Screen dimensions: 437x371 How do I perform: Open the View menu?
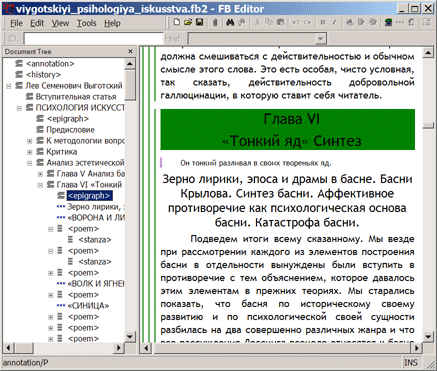pyautogui.click(x=60, y=23)
